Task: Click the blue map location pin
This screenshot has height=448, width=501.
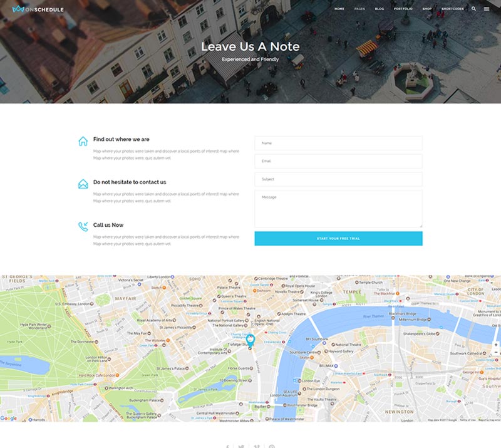Action: click(250, 340)
